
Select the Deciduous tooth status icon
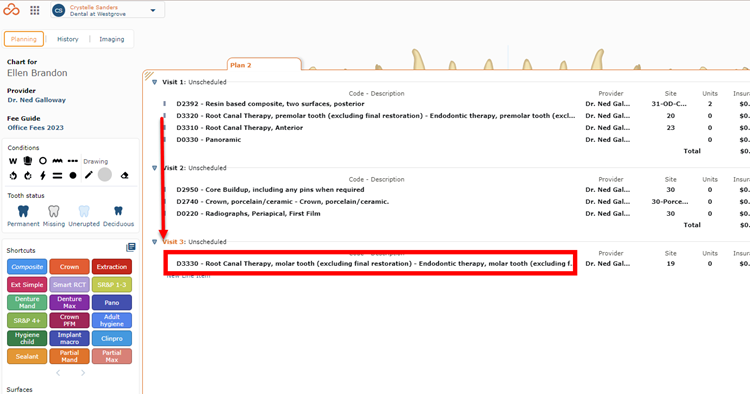point(118,211)
